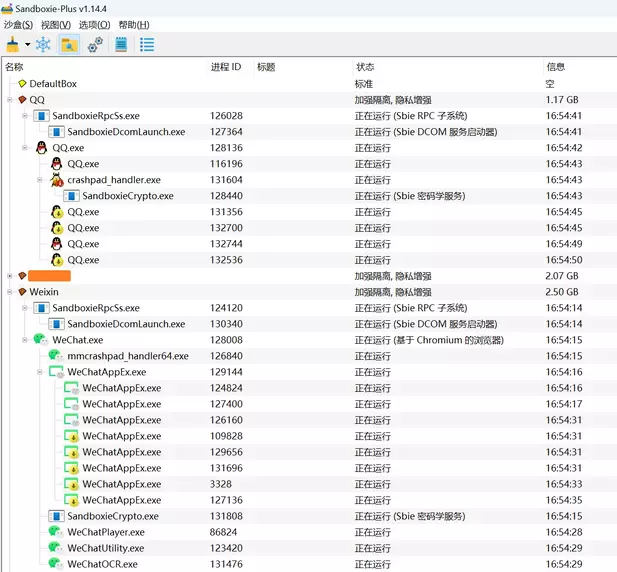Open the 选项(O) menu
The image size is (617, 572).
tap(94, 24)
